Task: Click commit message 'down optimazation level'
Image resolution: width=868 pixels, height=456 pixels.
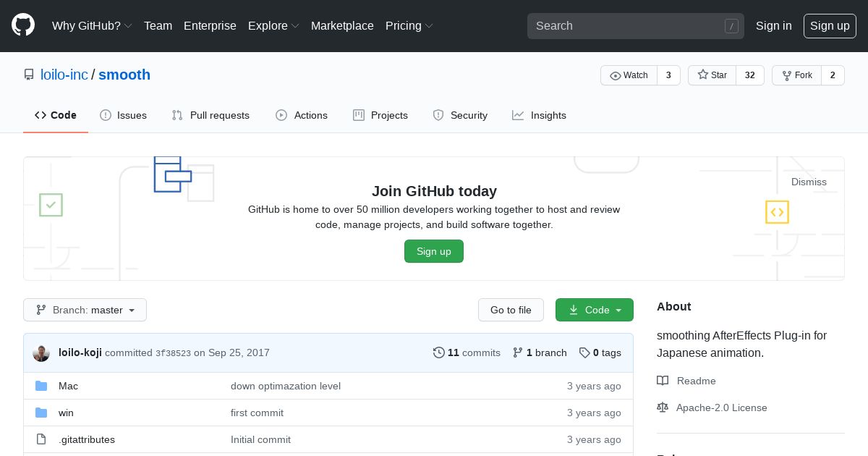Action: coord(286,386)
